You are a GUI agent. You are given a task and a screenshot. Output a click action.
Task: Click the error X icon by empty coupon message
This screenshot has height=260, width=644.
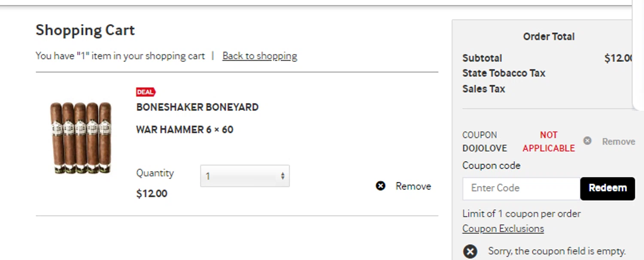tap(470, 251)
